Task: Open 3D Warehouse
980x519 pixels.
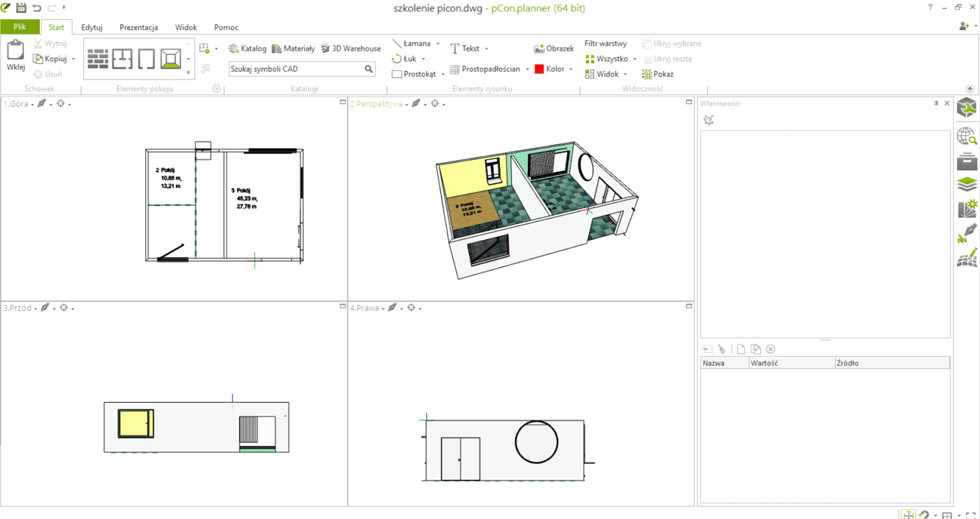Action: [x=351, y=48]
